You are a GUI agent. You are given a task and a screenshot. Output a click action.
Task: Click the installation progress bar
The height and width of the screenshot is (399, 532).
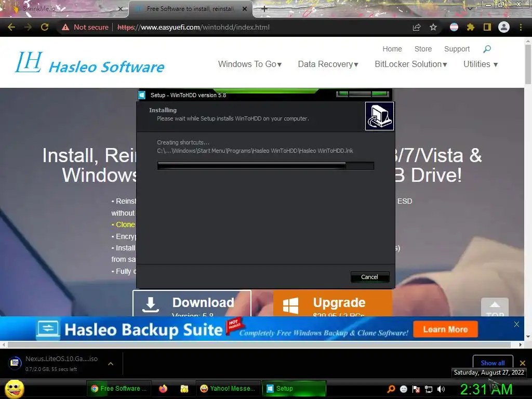click(x=265, y=166)
